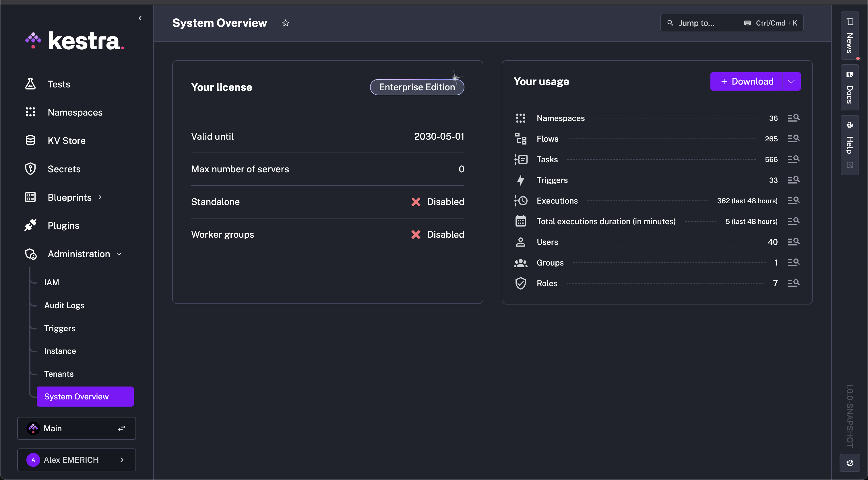The height and width of the screenshot is (480, 868).
Task: Open details icon for Flows usage row
Action: 794,138
